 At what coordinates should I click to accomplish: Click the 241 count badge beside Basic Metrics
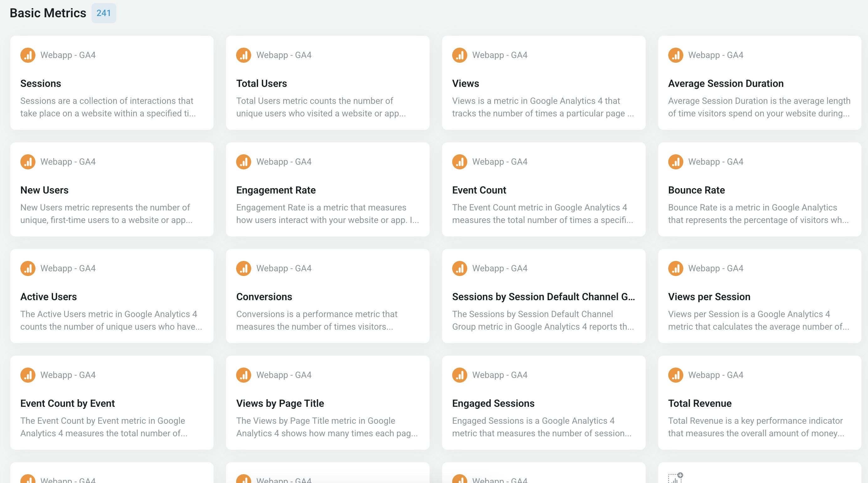(x=103, y=13)
